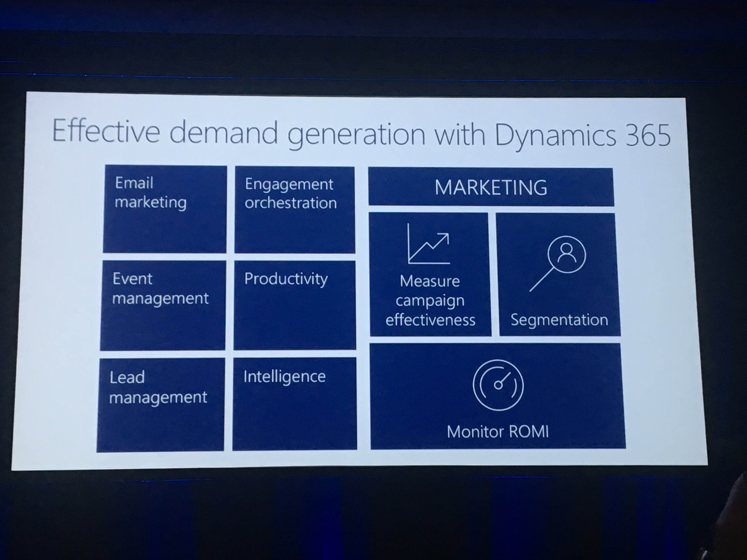The image size is (747, 560).
Task: Click the 'Monitor ROMI' label text
Action: pos(498,432)
